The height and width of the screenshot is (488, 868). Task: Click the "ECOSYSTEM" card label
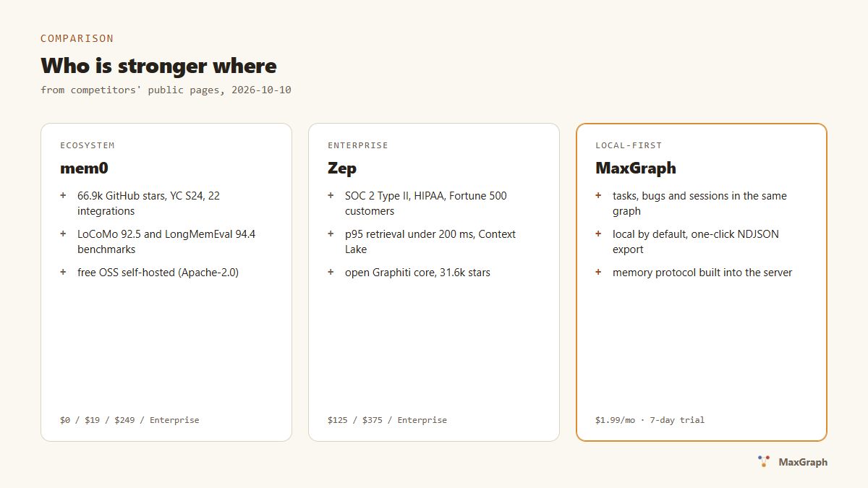click(x=88, y=145)
